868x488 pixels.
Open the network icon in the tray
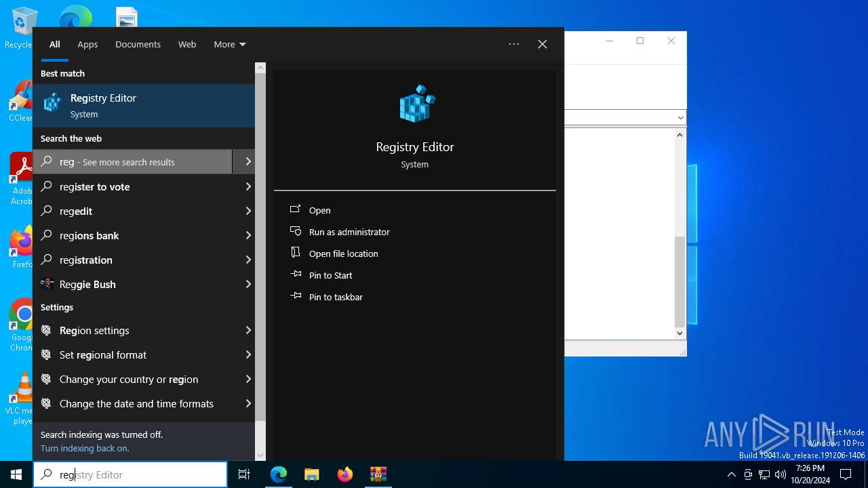coord(764,474)
